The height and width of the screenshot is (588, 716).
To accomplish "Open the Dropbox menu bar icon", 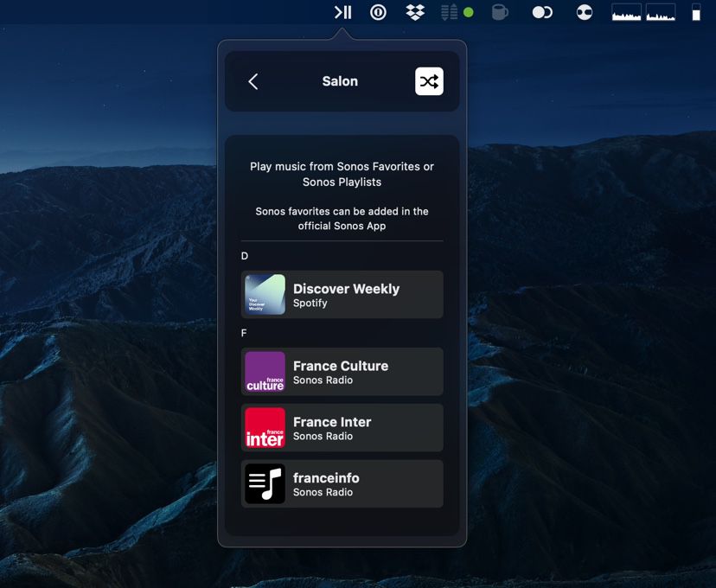I will (414, 12).
